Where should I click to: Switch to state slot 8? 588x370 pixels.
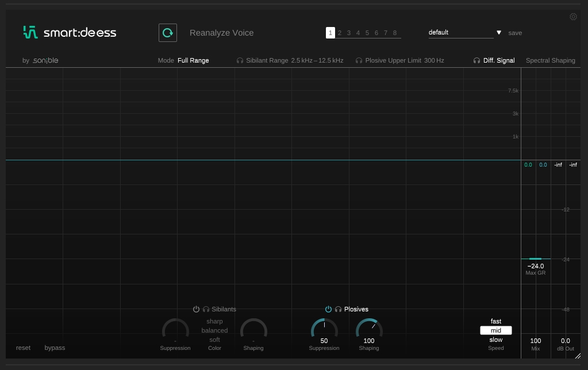[395, 33]
